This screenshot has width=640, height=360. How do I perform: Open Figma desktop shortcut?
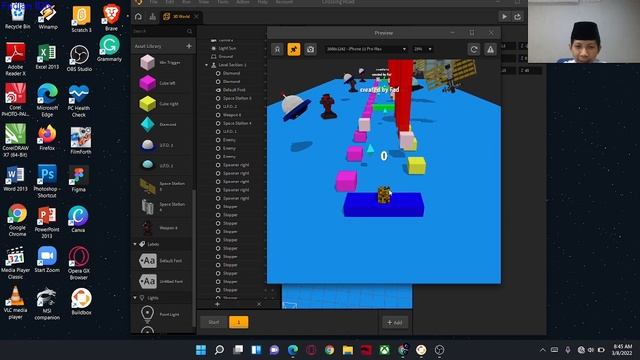tap(78, 179)
